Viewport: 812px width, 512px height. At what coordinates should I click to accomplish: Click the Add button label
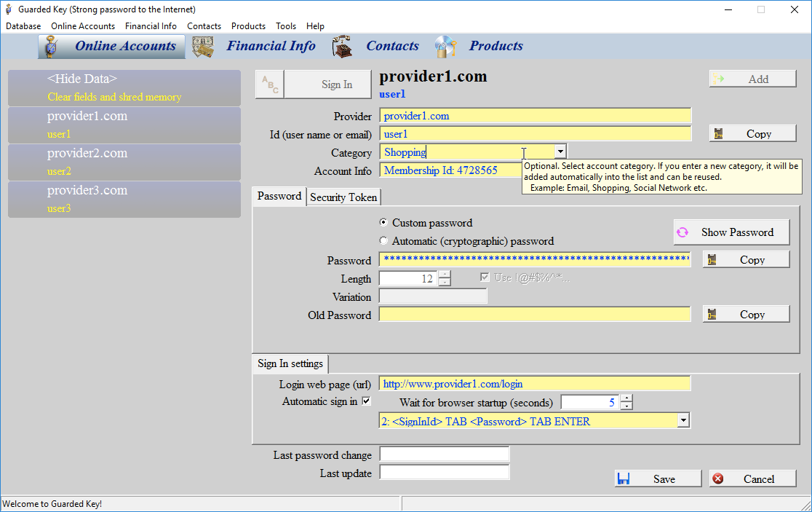[758, 79]
